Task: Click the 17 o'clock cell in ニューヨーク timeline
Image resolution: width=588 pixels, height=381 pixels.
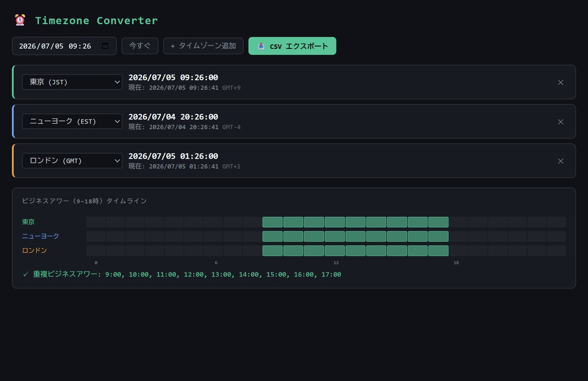Action: click(x=438, y=236)
